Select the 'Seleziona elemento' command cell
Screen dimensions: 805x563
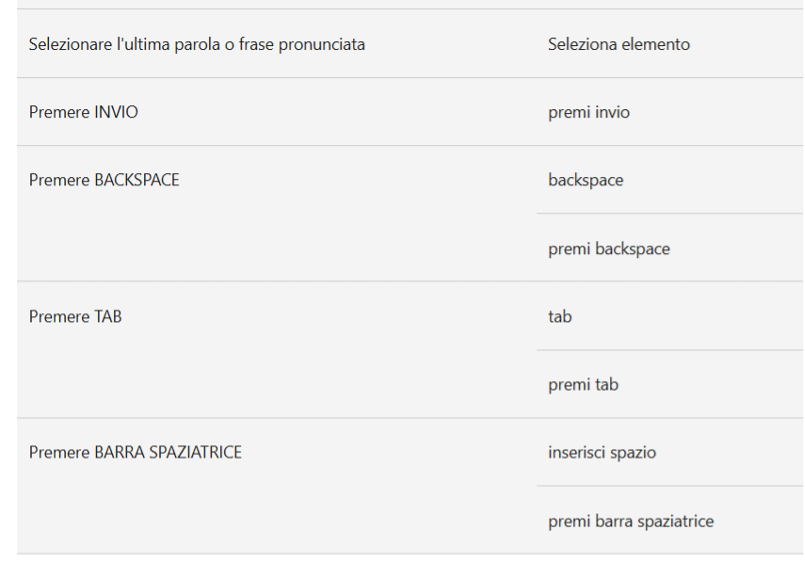(618, 45)
